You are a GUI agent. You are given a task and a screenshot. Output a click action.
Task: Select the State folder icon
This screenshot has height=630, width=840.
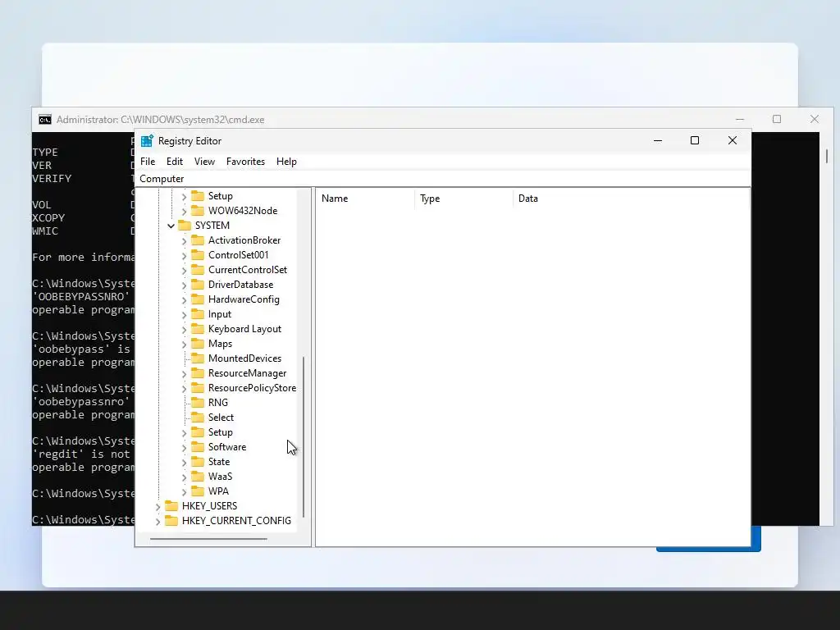[198, 461]
